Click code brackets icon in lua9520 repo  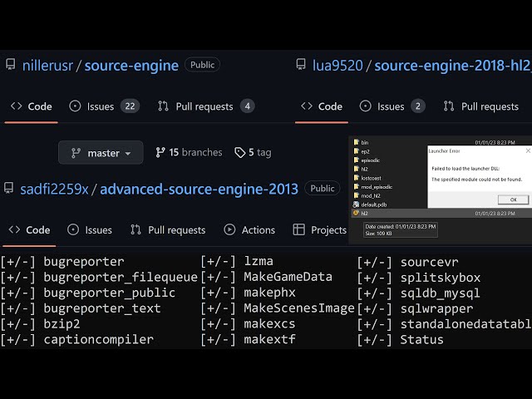(307, 106)
